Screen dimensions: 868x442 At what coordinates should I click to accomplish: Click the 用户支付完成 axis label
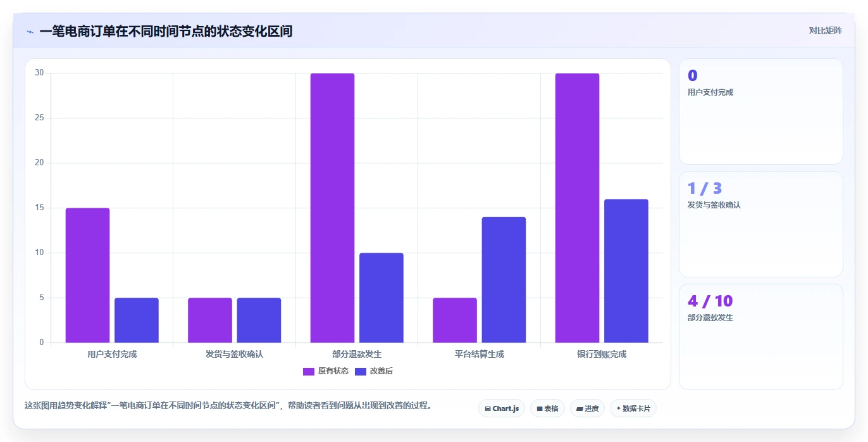[x=112, y=354]
